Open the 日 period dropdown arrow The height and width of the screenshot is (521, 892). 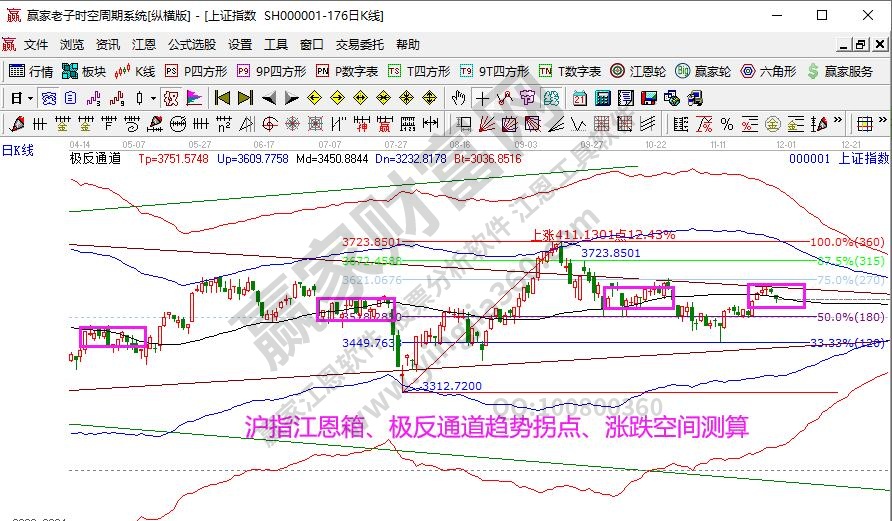pyautogui.click(x=31, y=98)
